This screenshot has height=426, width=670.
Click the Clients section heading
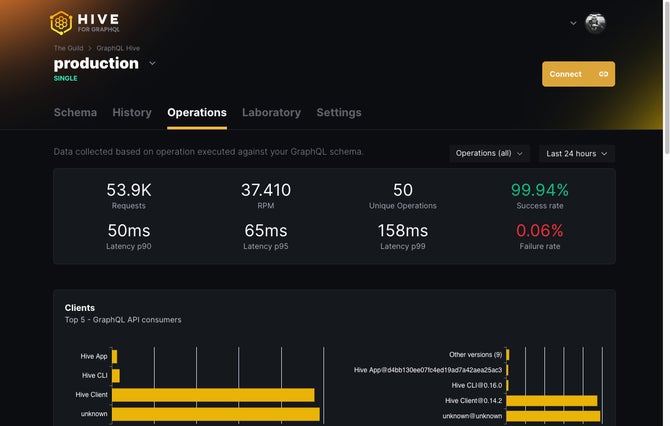80,308
